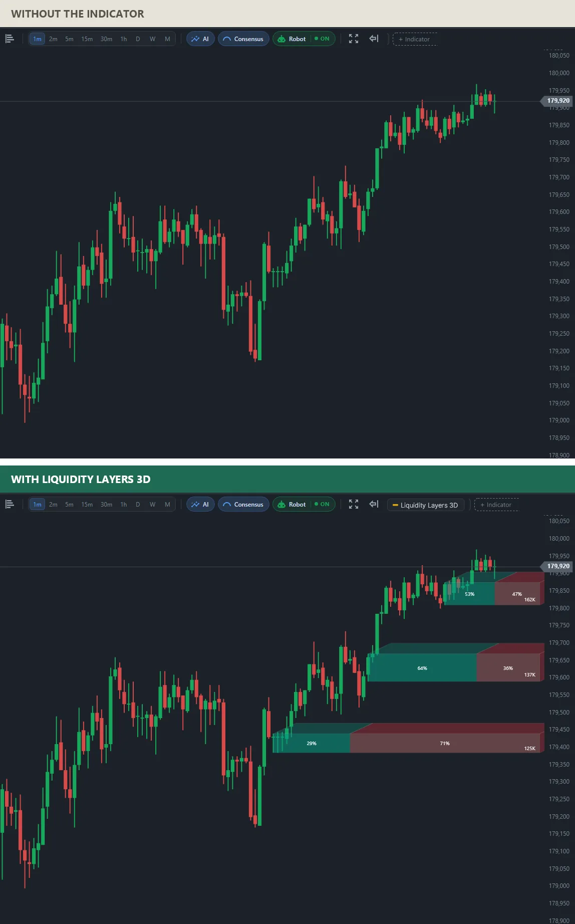Select 15m timeframe in bottom chart
The image size is (575, 924).
[87, 504]
